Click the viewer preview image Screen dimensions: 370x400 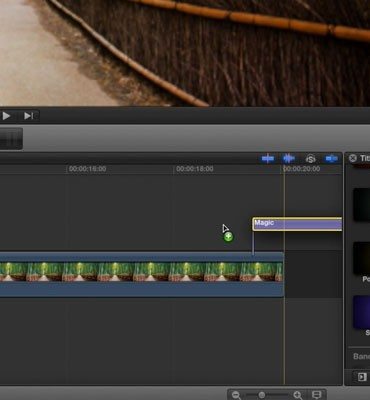coord(185,53)
